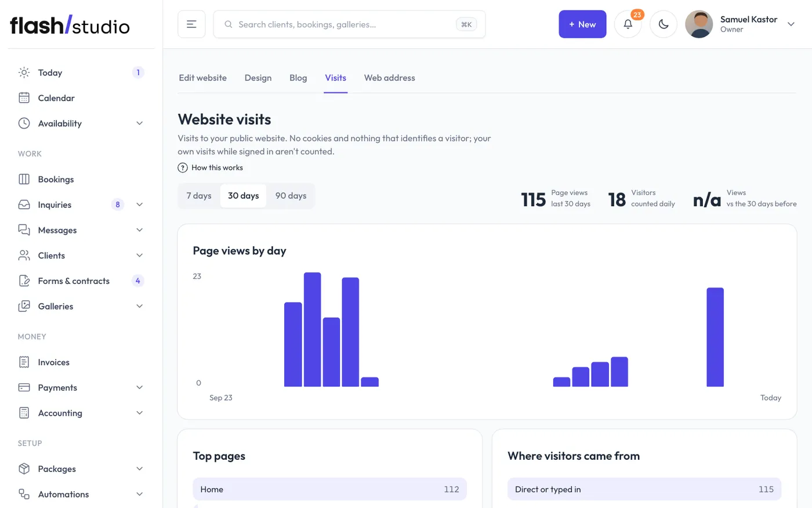Click the Invoices icon
This screenshot has width=812, height=508.
24,362
